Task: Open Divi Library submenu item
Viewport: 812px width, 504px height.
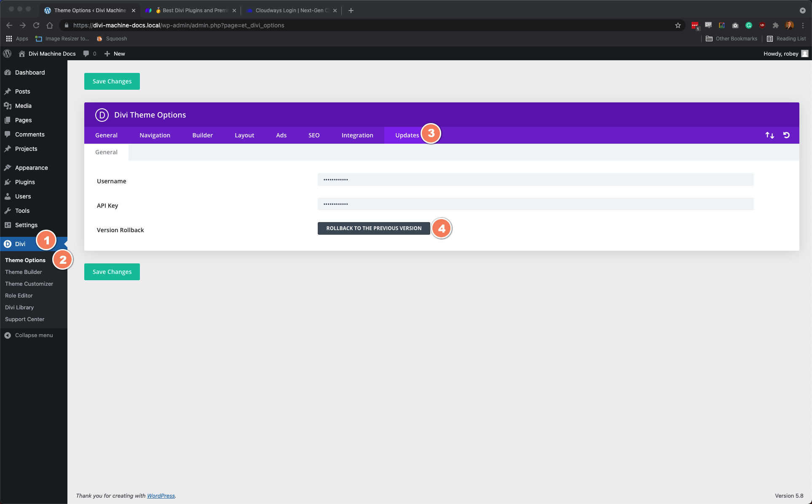Action: (x=19, y=308)
